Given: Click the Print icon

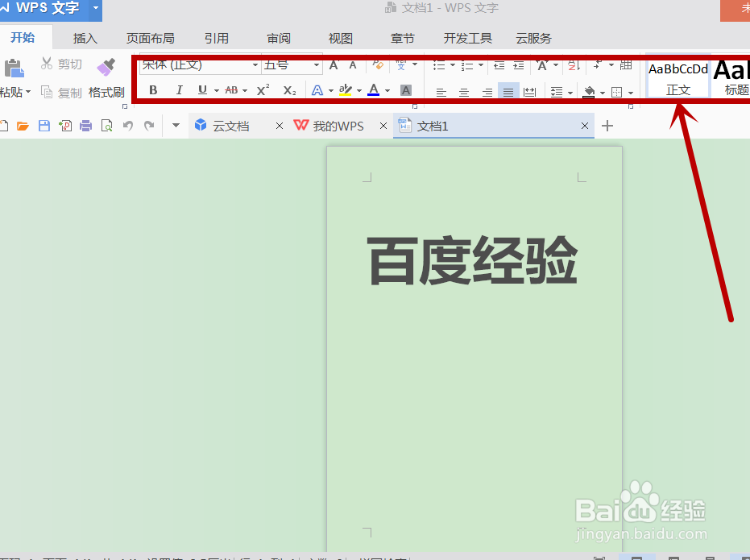Looking at the screenshot, I should point(85,126).
